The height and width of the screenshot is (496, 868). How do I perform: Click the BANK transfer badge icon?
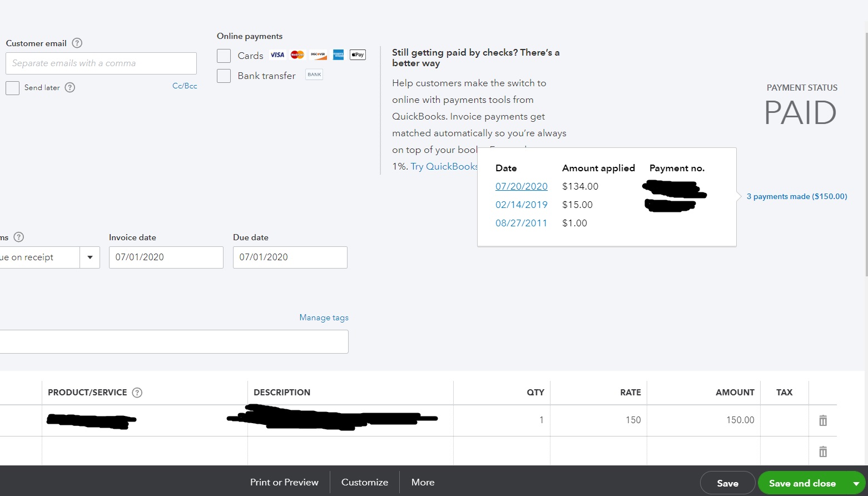pos(314,74)
